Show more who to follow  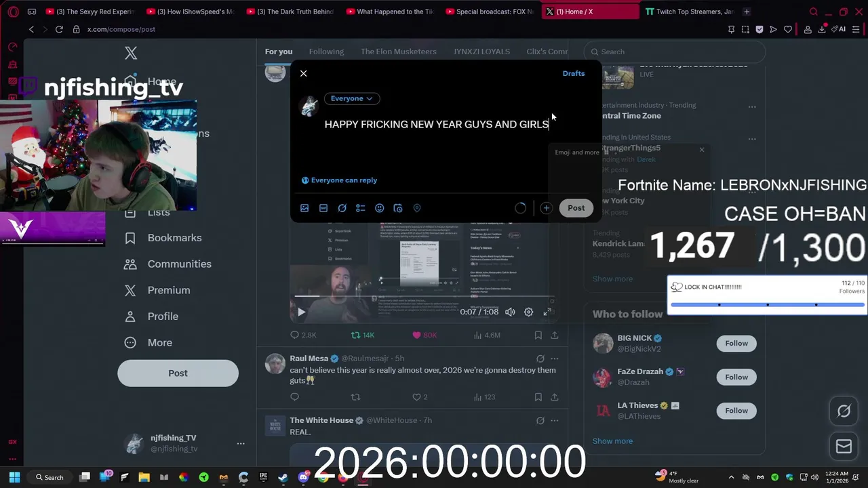click(x=612, y=441)
